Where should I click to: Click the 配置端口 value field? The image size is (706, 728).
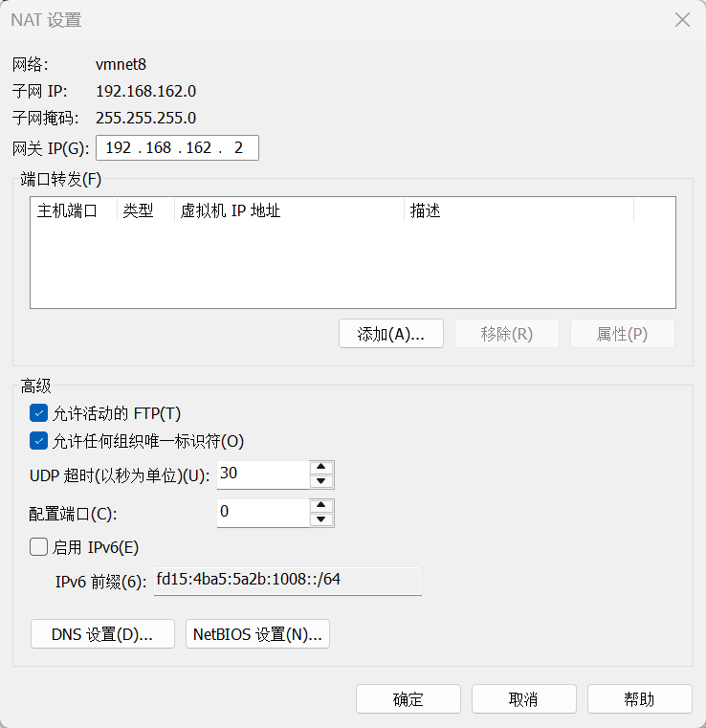263,513
